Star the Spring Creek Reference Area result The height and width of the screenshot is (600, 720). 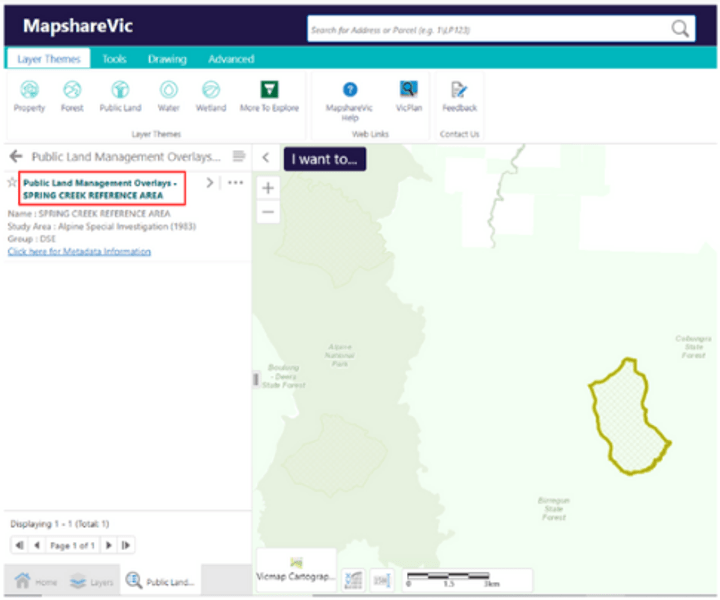point(12,183)
